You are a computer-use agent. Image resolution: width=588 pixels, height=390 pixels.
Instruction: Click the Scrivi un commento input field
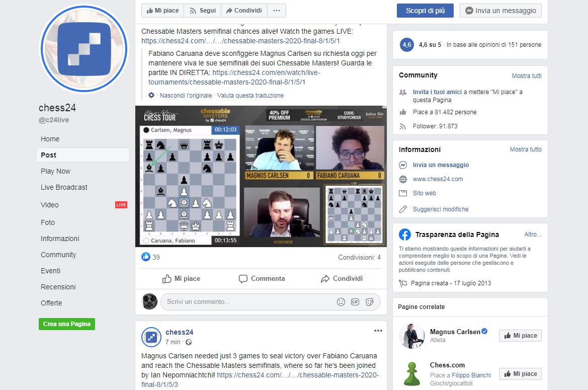point(247,302)
